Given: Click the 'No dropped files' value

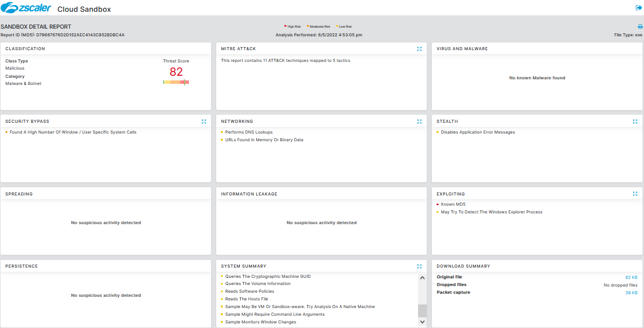Looking at the screenshot, I should click(620, 285).
